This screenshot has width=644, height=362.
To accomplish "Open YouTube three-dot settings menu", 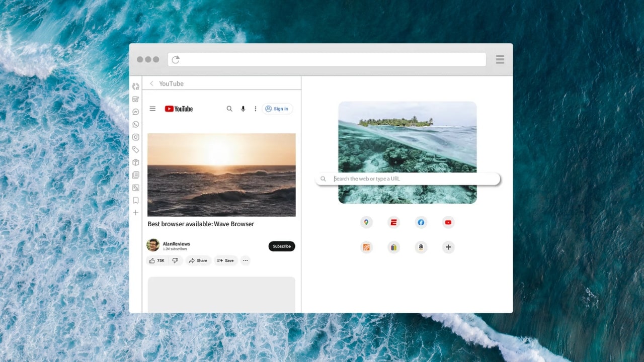I will 255,109.
